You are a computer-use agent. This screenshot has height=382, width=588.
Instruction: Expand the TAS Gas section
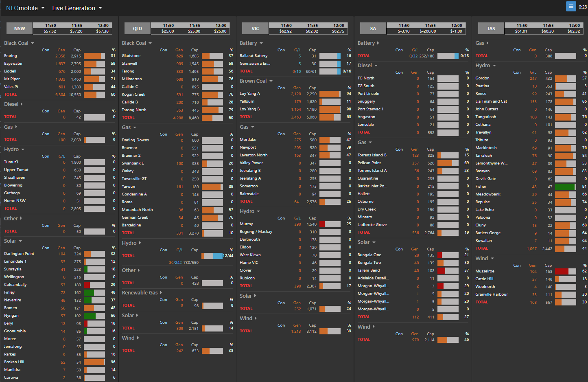pyautogui.click(x=482, y=43)
